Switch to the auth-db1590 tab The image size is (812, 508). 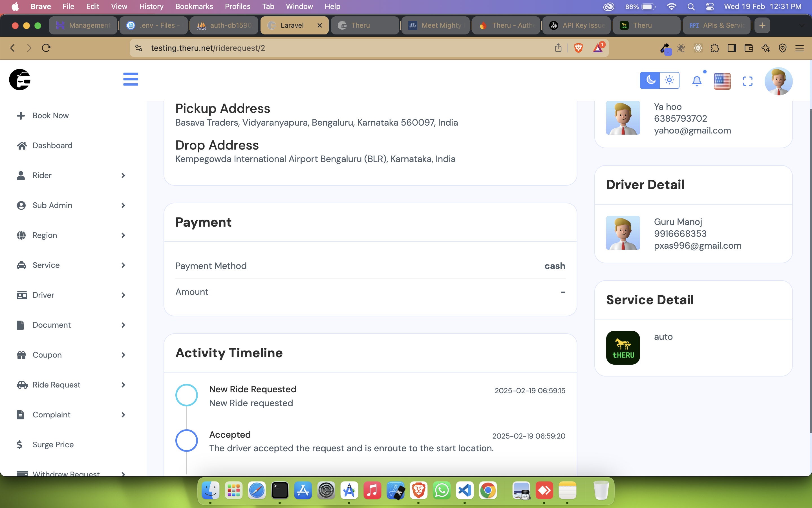click(x=224, y=25)
